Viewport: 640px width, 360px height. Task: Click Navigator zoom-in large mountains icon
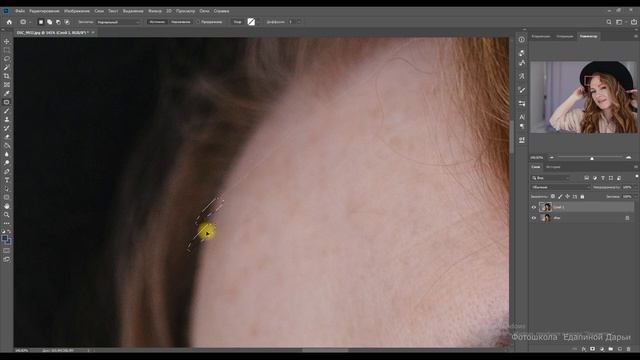[x=629, y=158]
